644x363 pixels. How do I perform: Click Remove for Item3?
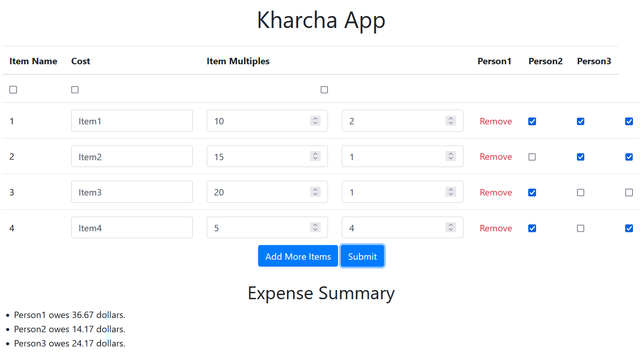coord(496,192)
